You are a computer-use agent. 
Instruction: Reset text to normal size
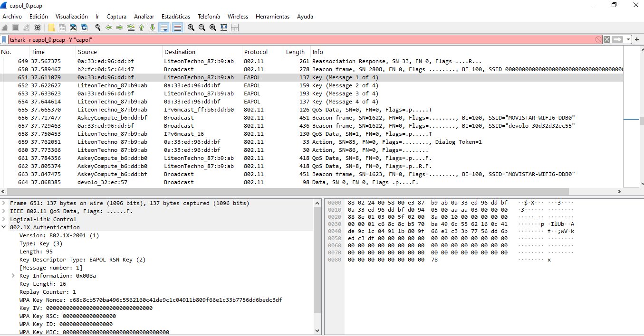[x=213, y=28]
